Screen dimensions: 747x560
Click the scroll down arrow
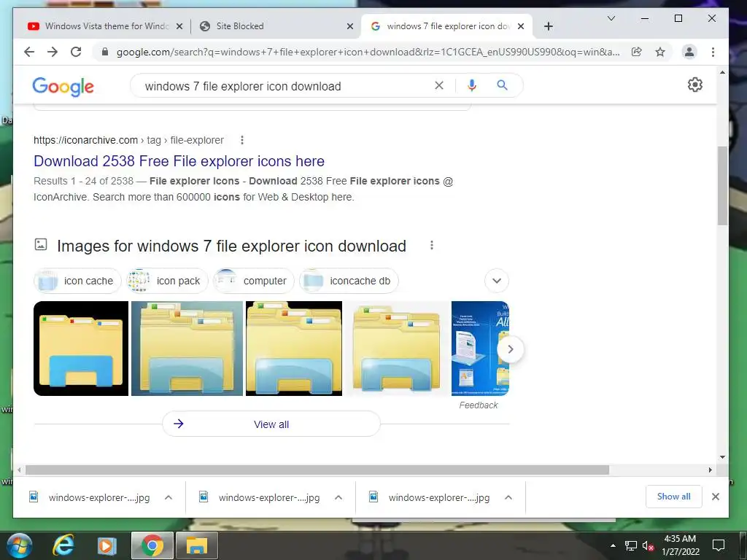722,457
